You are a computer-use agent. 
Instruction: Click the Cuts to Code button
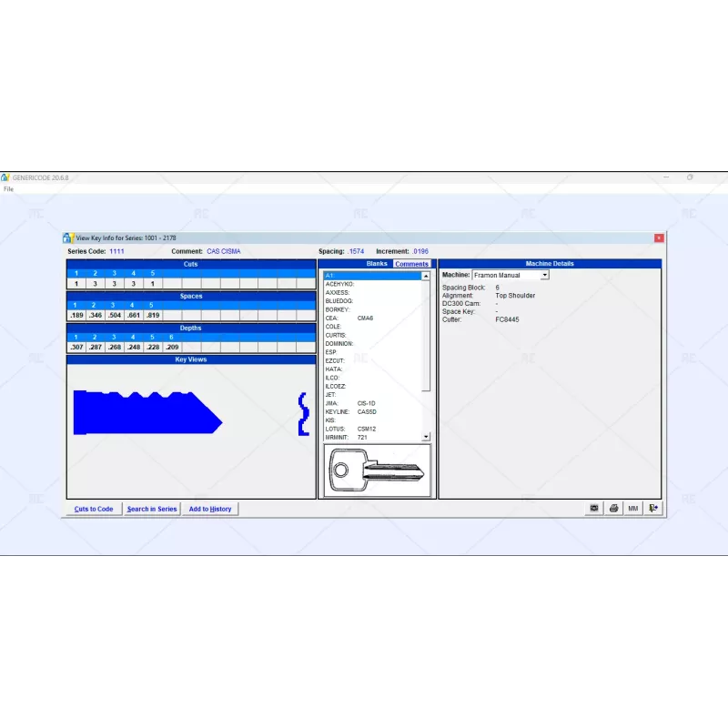[93, 509]
